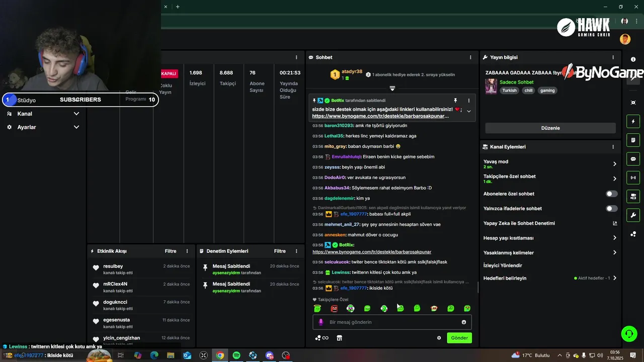Click chat username mehmet_anil_27
The image size is (644, 362).
tap(342, 224)
